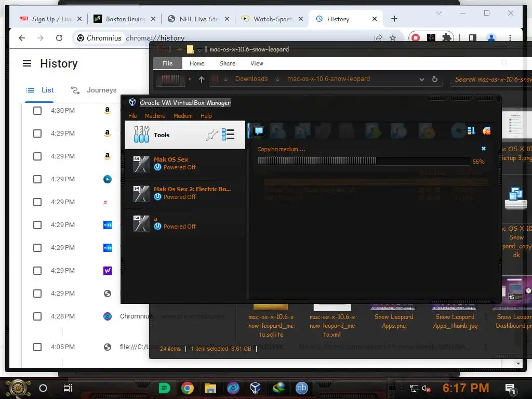Select the virtual machine named a
The image size is (532, 399).
185,223
